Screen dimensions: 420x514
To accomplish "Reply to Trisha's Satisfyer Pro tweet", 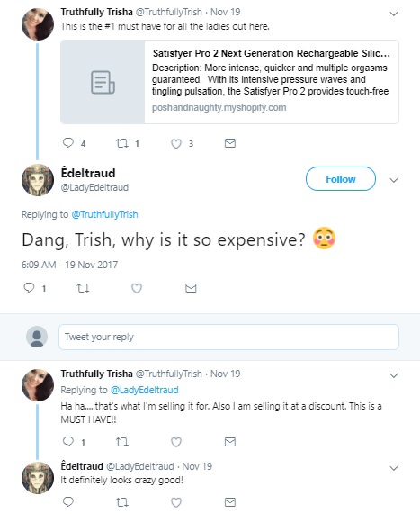I will coord(68,143).
